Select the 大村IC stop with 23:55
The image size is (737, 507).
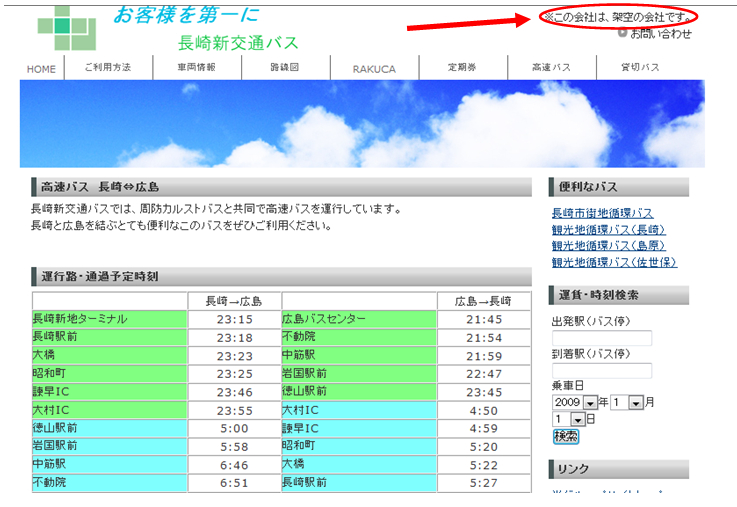[110, 410]
